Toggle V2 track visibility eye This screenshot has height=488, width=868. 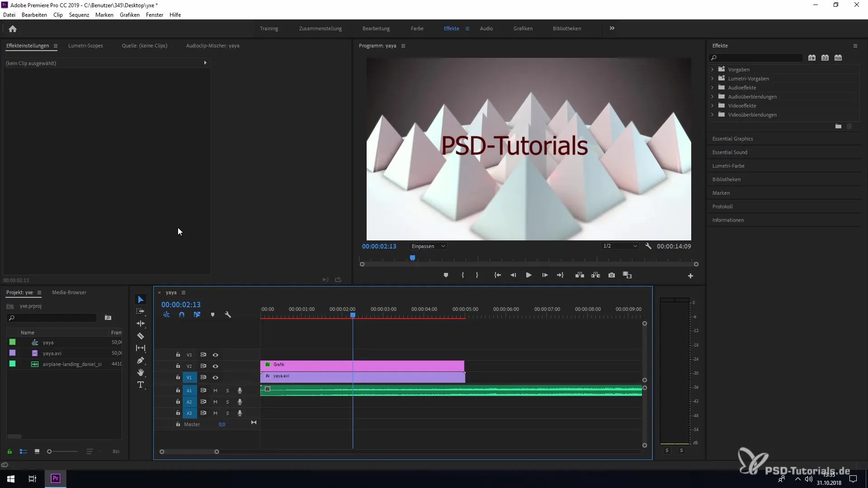point(216,366)
